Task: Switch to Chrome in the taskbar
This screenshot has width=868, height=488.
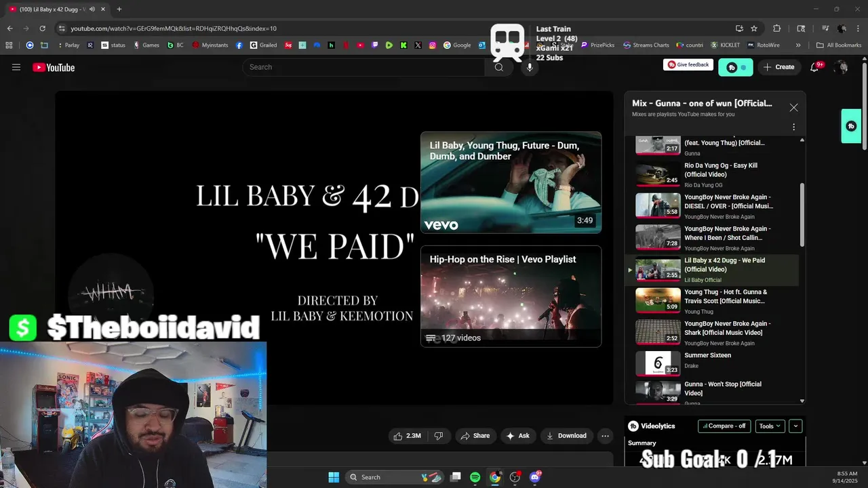Action: (x=495, y=477)
